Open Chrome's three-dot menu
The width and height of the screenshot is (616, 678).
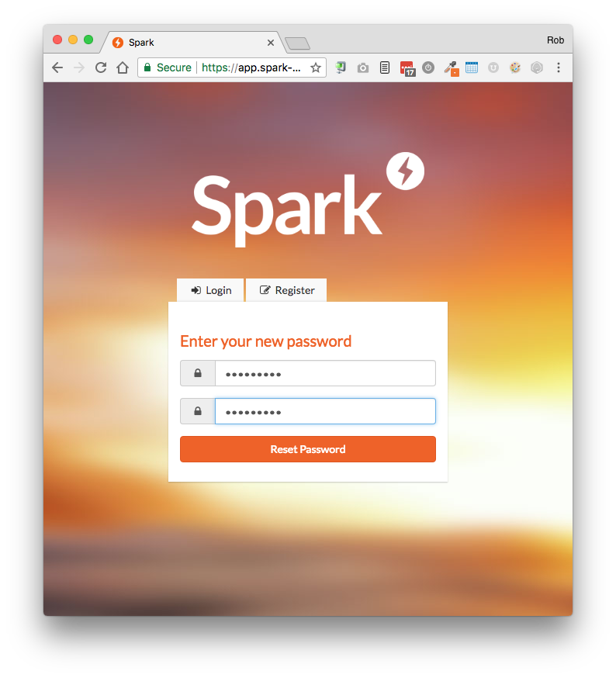(x=559, y=67)
